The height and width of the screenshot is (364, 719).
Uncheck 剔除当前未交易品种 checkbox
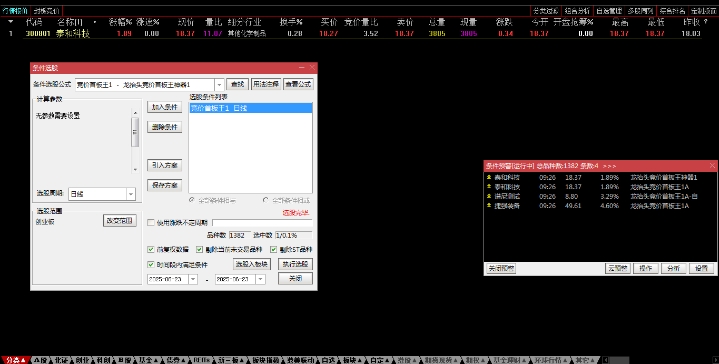[x=199, y=249]
